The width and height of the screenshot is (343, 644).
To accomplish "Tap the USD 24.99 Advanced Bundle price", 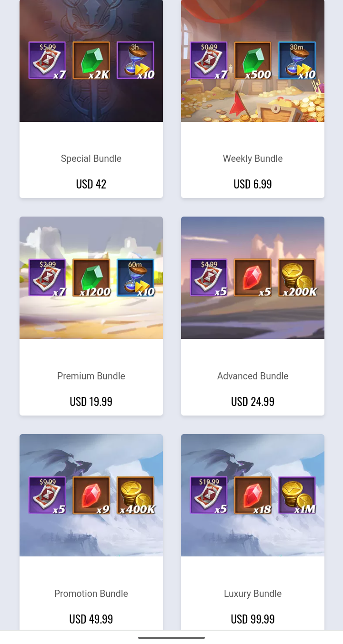I will pos(252,402).
